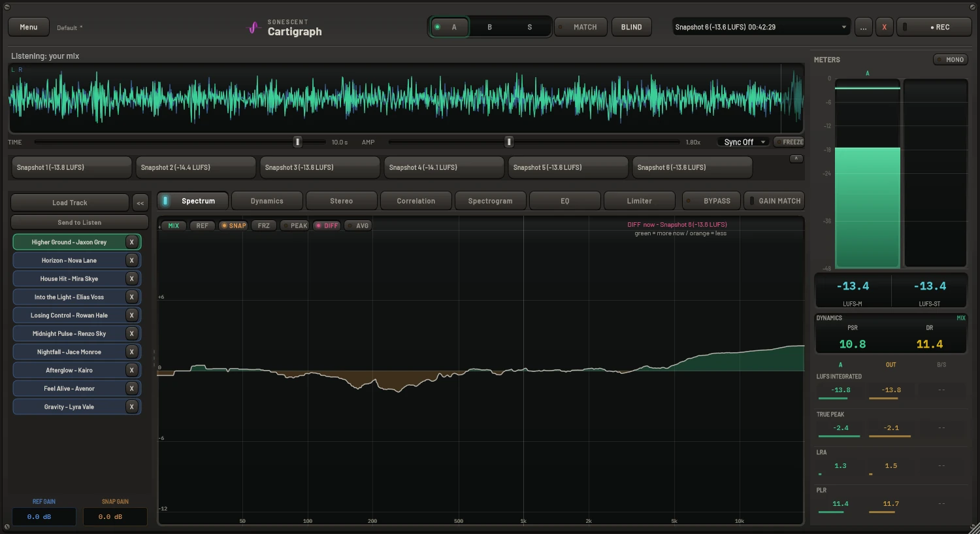Toggle DIFF spectrum view
Screen dimensions: 980x534
[327, 225]
